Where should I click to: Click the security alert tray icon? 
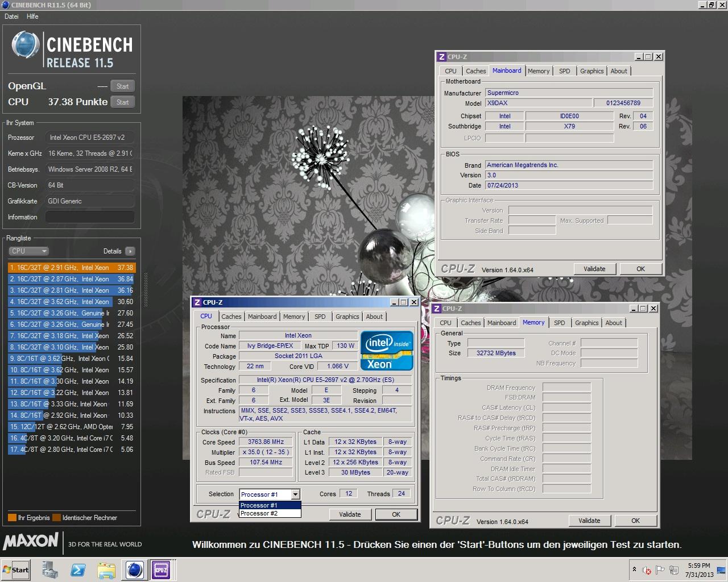tap(647, 570)
